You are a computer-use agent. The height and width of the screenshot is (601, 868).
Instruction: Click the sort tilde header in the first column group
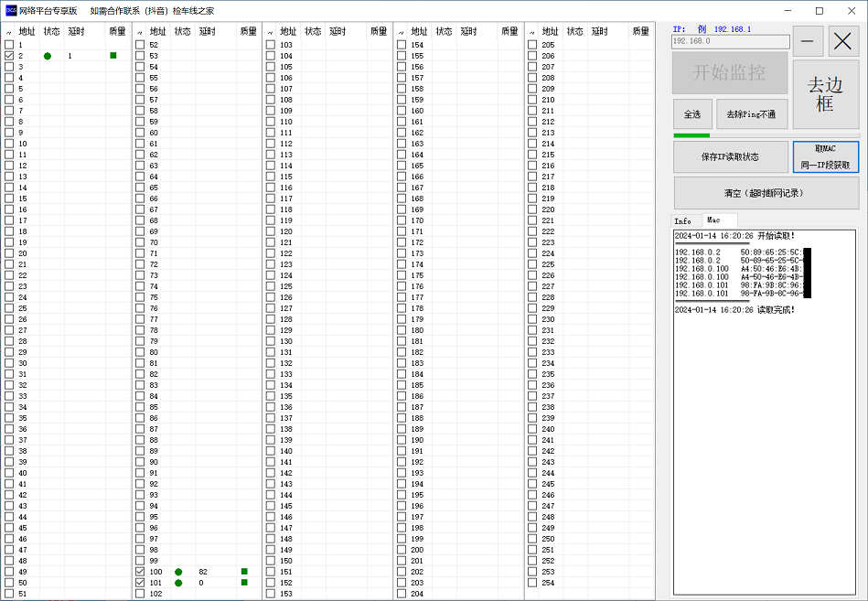pyautogui.click(x=8, y=32)
